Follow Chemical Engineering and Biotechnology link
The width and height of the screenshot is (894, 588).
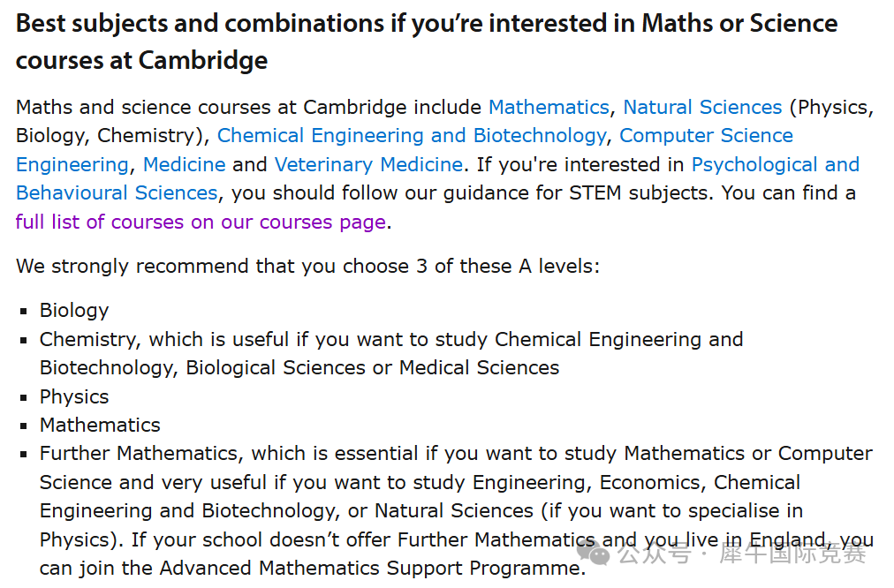pos(412,136)
